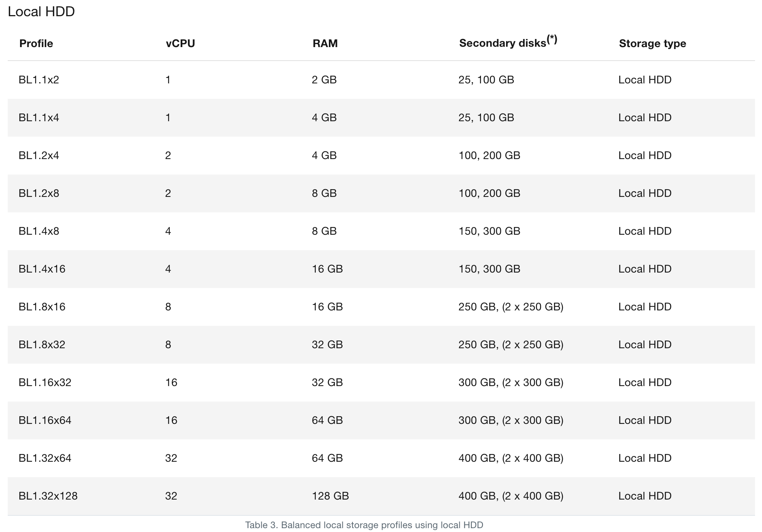This screenshot has height=532, width=762.
Task: Click the BL1.32x128 profile name
Action: coord(48,496)
